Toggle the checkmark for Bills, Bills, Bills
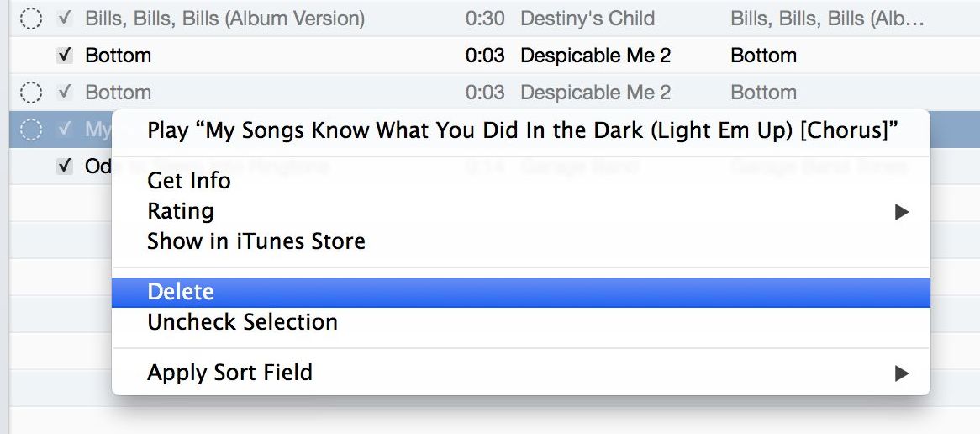This screenshot has height=434, width=980. [64, 19]
